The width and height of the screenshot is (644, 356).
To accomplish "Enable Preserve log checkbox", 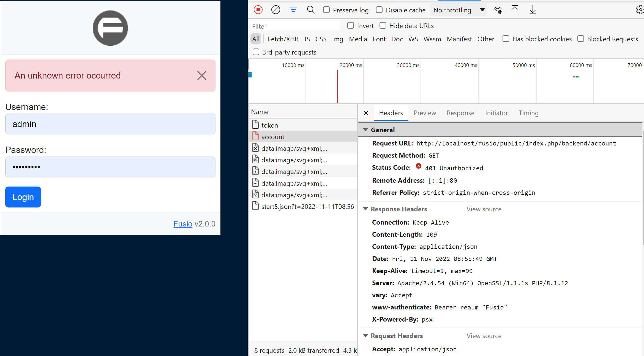I will tap(326, 10).
